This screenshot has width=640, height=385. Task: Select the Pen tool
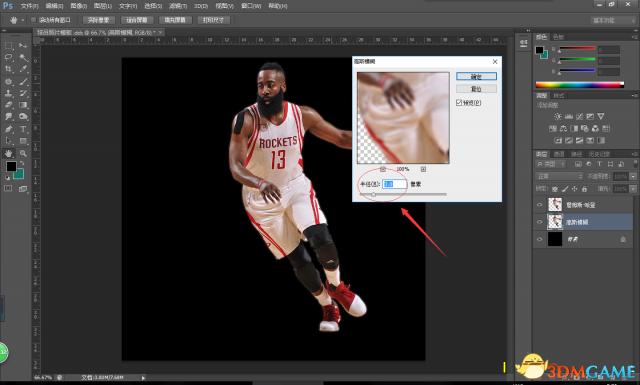9,129
